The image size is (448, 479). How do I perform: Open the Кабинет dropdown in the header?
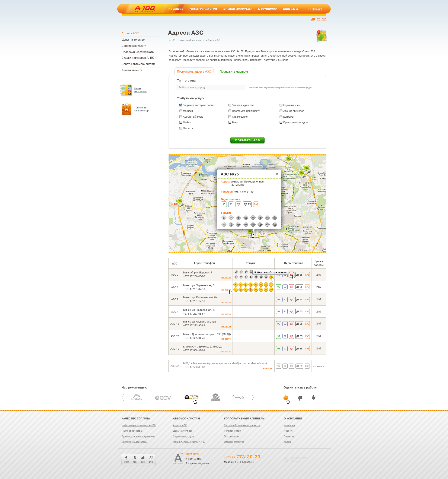pyautogui.click(x=317, y=9)
